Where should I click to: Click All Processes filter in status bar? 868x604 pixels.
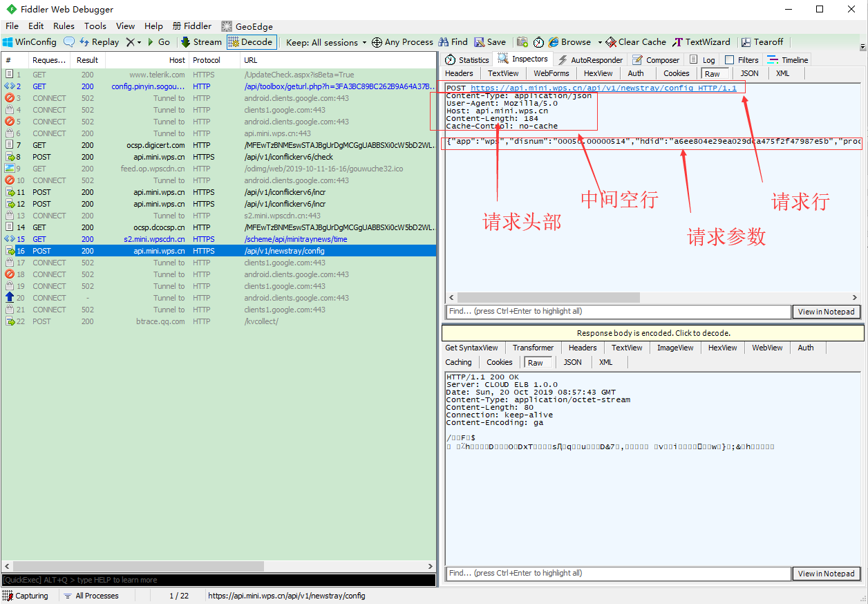click(91, 596)
